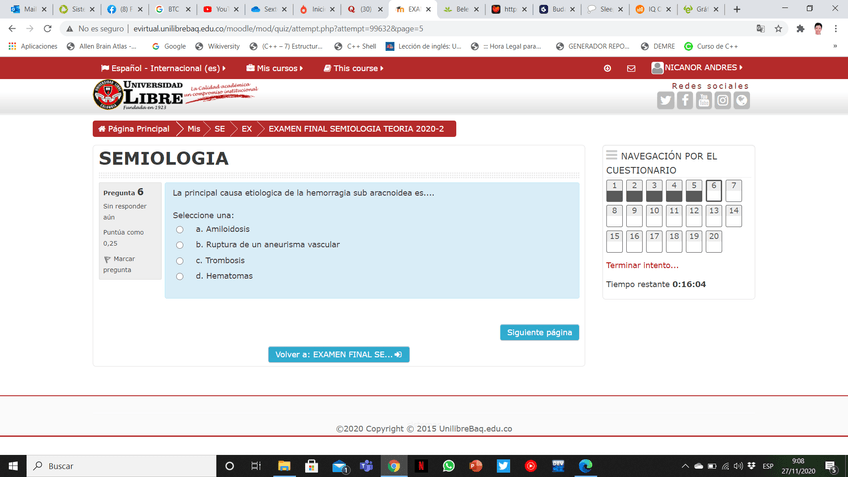
Task: Open new browser tab
Action: (x=737, y=9)
